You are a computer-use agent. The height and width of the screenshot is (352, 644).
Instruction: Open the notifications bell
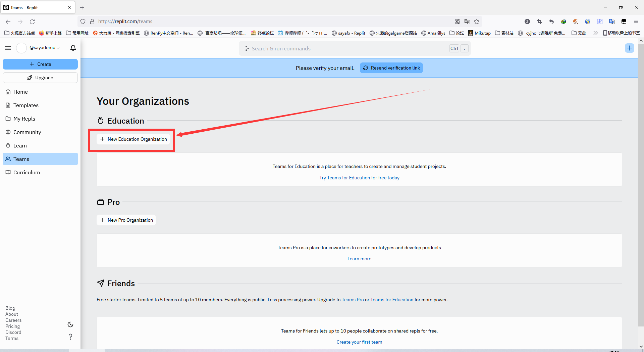tap(73, 48)
